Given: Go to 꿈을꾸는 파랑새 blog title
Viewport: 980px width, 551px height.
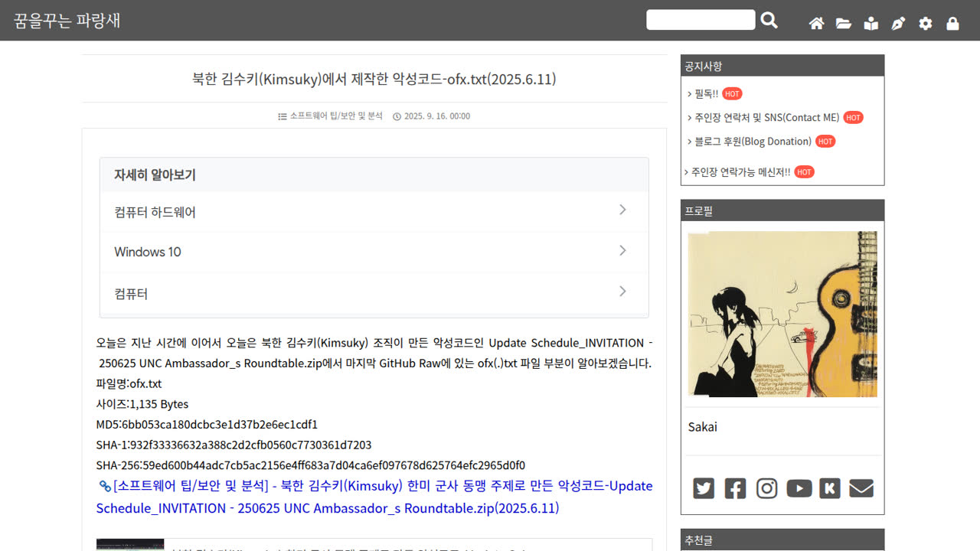Looking at the screenshot, I should point(67,21).
